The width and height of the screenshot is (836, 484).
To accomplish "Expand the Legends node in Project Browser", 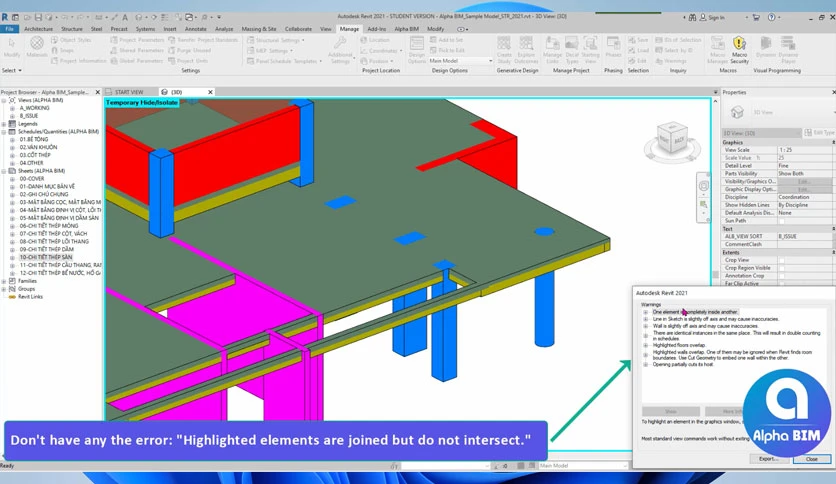I will tap(4, 124).
